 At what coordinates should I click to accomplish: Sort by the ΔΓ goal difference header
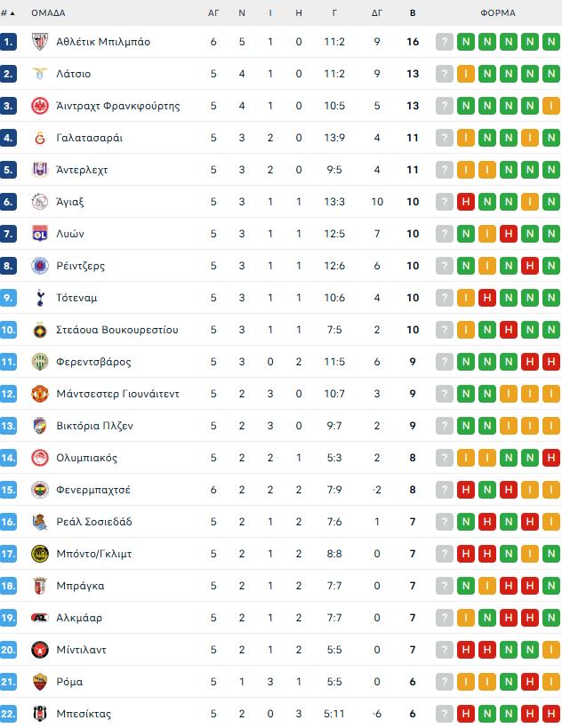pyautogui.click(x=377, y=13)
